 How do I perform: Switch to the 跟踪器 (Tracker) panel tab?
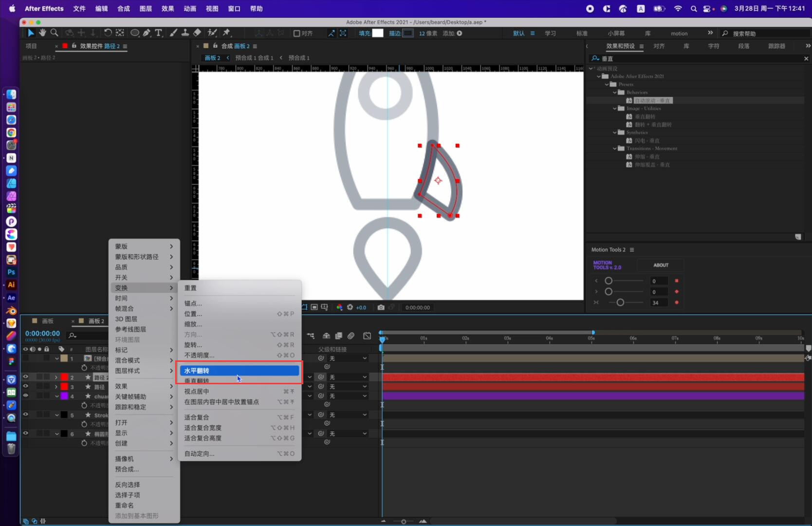pyautogui.click(x=775, y=46)
